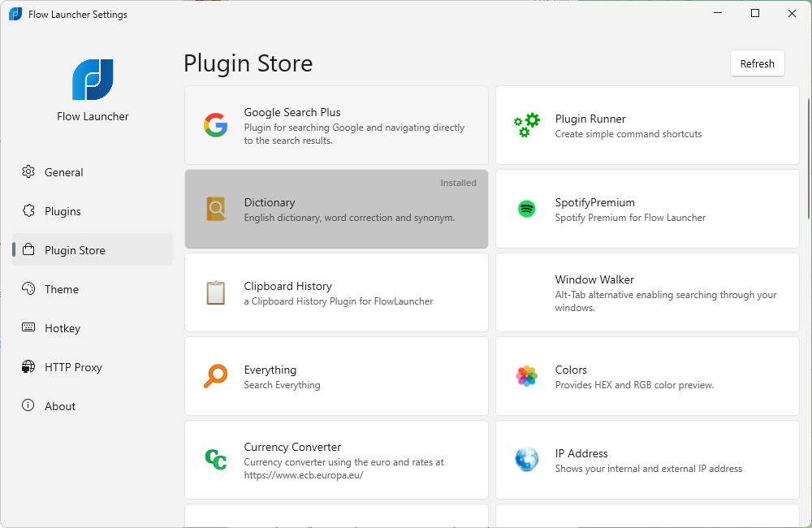
Task: Click the title bar Flow Launcher icon
Action: pos(15,14)
